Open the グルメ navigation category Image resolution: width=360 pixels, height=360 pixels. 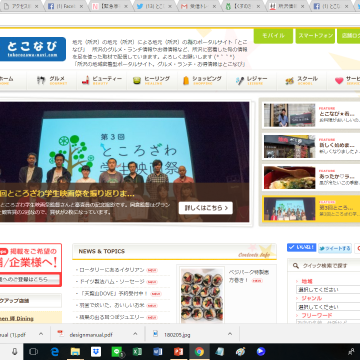tap(52, 80)
